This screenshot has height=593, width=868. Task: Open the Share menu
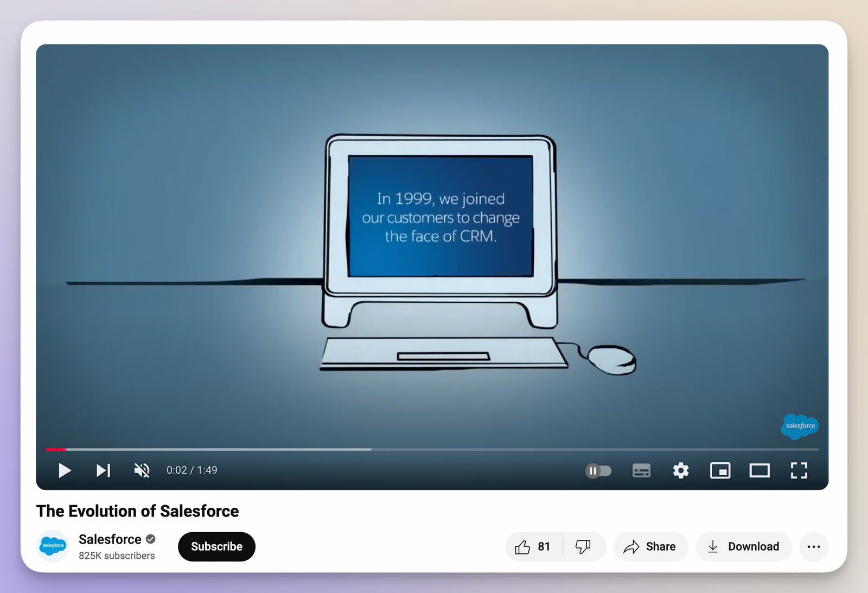(x=650, y=546)
